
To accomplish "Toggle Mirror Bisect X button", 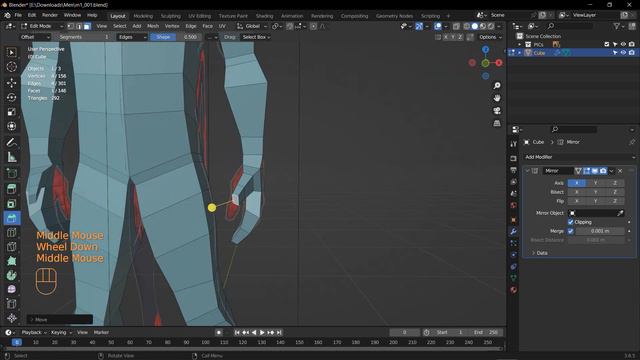I will point(577,192).
